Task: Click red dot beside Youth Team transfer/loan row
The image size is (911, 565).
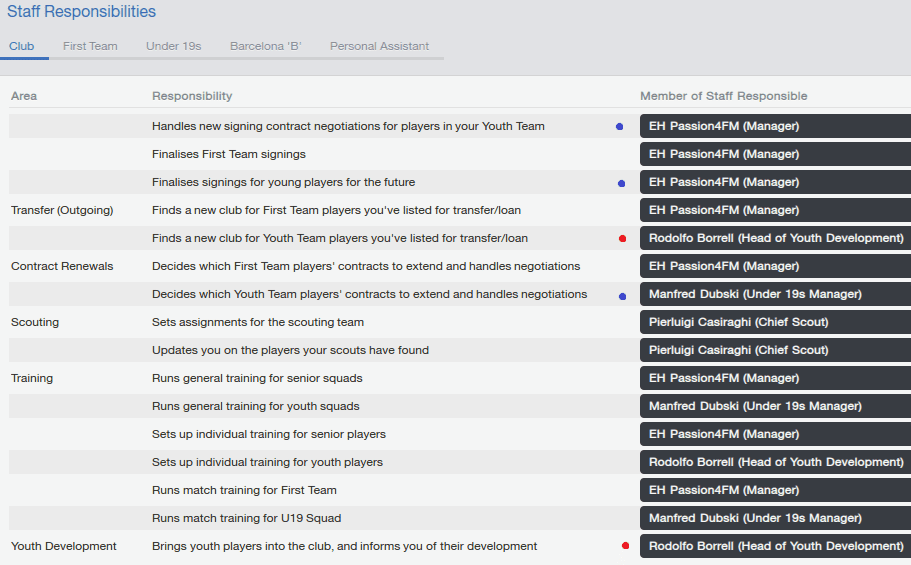Action: (622, 239)
